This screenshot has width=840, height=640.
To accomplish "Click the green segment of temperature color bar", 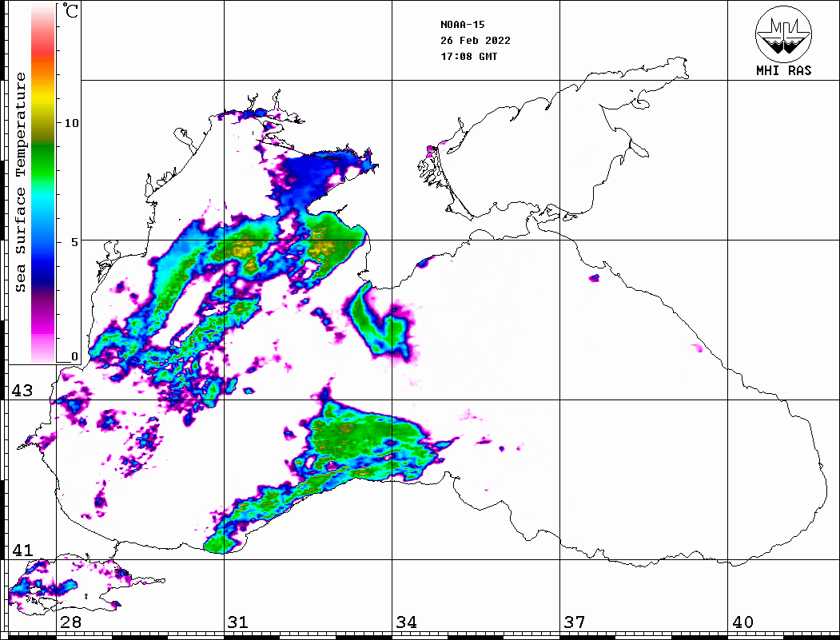I will [x=43, y=161].
